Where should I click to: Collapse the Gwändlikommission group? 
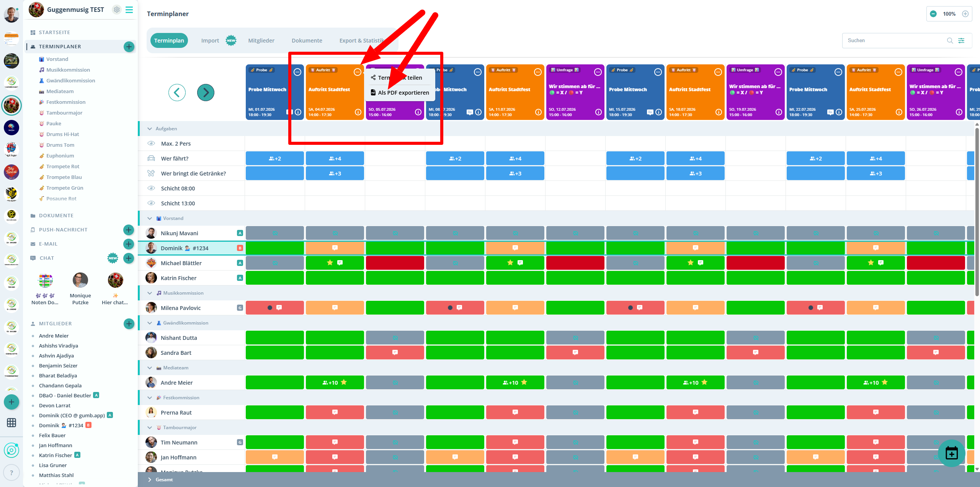tap(150, 323)
